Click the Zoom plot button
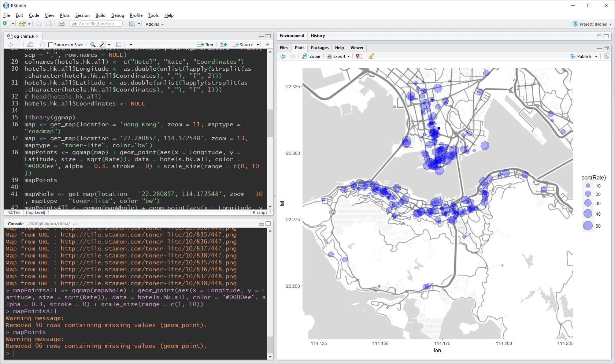The width and height of the screenshot is (615, 364). (311, 56)
